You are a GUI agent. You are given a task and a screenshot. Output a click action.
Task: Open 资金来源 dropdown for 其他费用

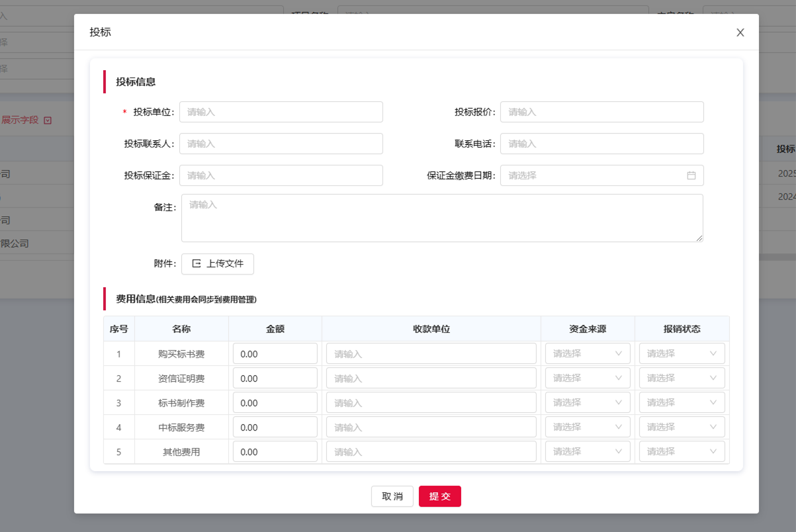(586, 451)
